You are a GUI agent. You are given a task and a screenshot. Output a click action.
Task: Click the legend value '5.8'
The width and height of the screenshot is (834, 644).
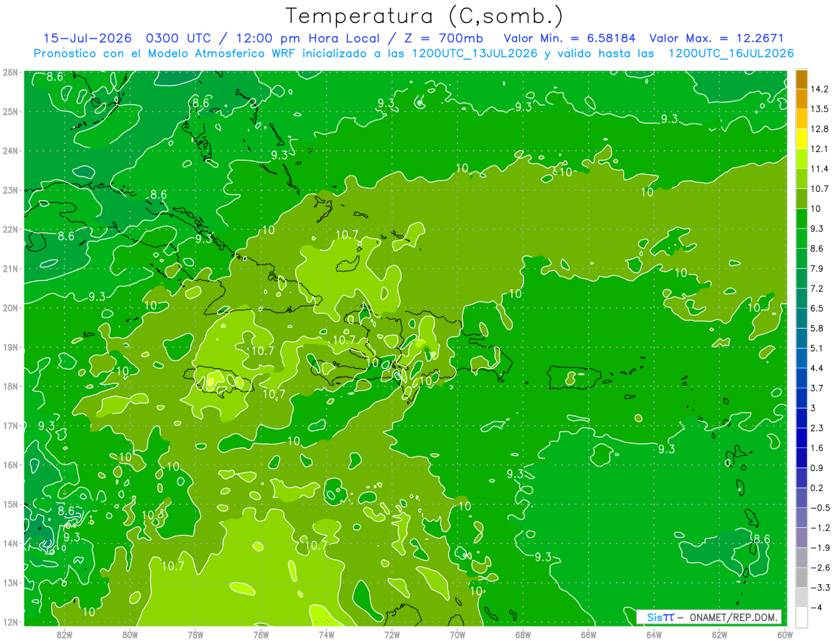(817, 328)
